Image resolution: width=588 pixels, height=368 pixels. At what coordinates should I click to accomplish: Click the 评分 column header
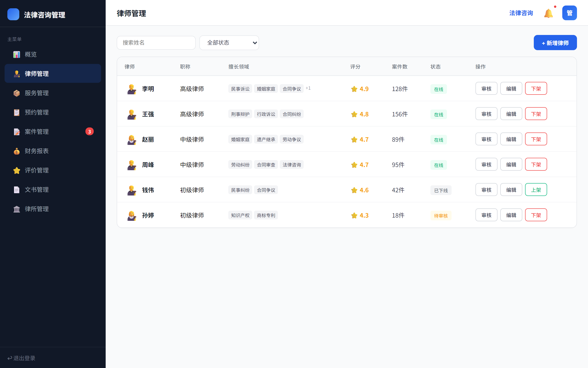tap(355, 67)
